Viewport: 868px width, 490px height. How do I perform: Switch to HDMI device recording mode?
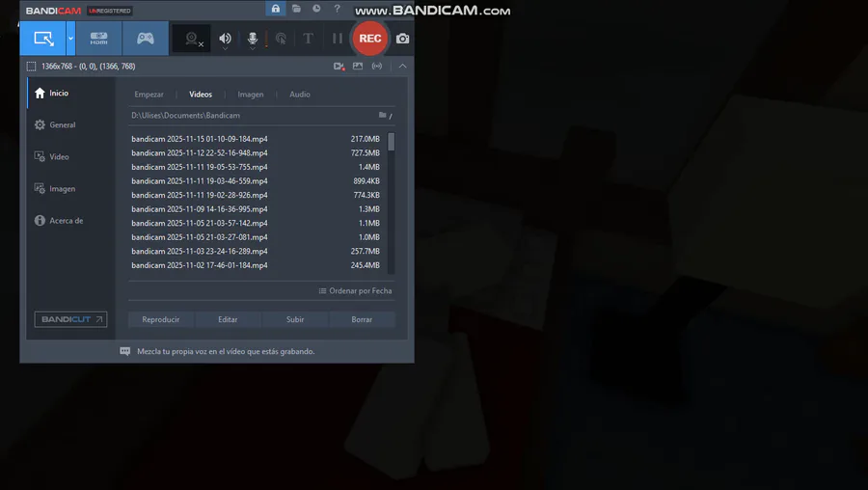99,39
